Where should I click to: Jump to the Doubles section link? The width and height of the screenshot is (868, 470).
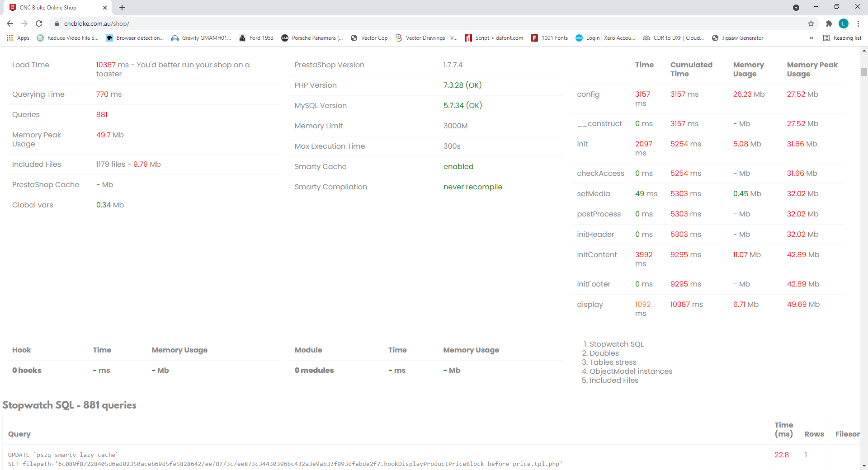[x=604, y=353]
